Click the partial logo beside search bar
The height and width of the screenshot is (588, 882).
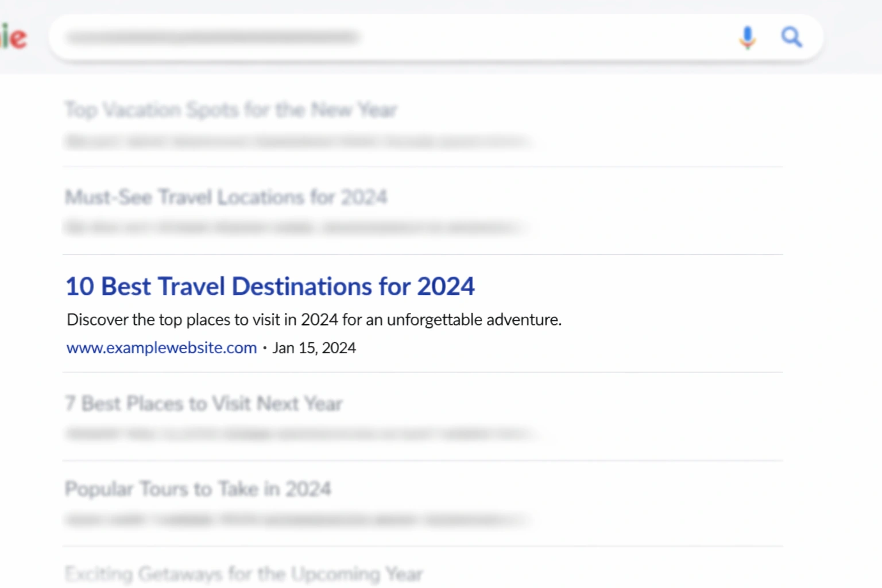(x=14, y=38)
